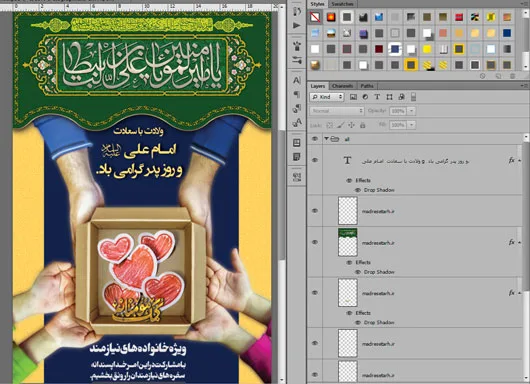The height and width of the screenshot is (384, 530).
Task: Collapse the layer group triangle
Action: click(x=327, y=139)
